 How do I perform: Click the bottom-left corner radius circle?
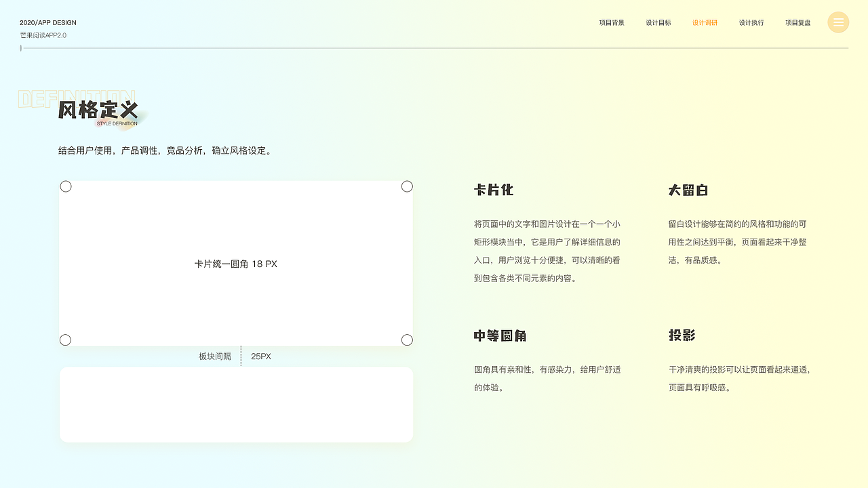(x=66, y=340)
